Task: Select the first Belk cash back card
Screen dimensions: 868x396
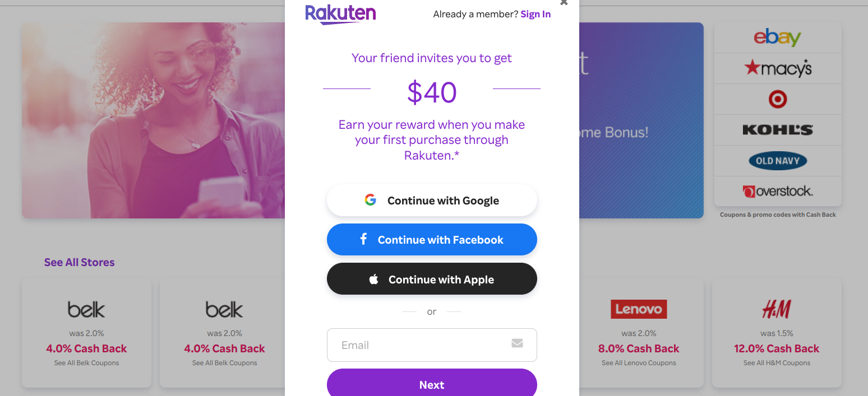Action: (86, 333)
